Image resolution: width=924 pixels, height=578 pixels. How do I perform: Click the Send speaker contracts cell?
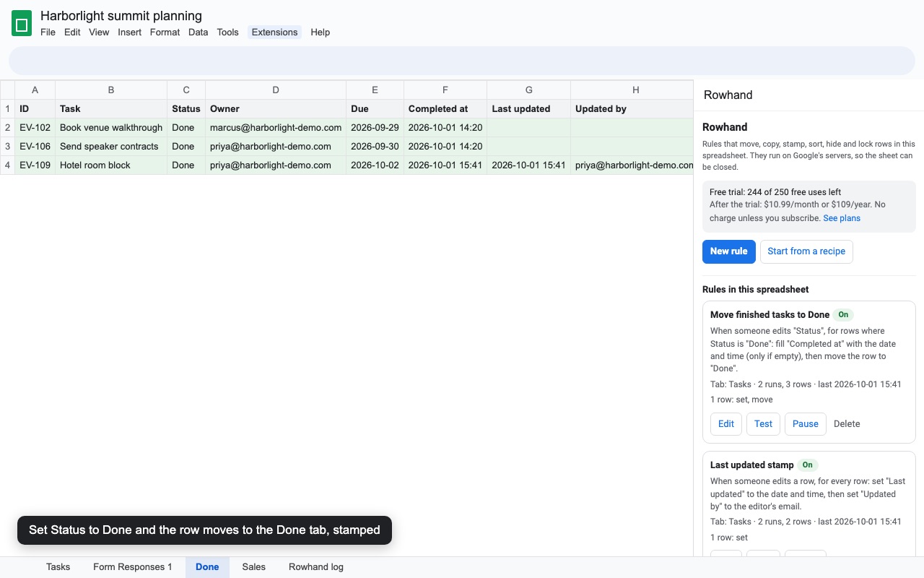tap(111, 147)
